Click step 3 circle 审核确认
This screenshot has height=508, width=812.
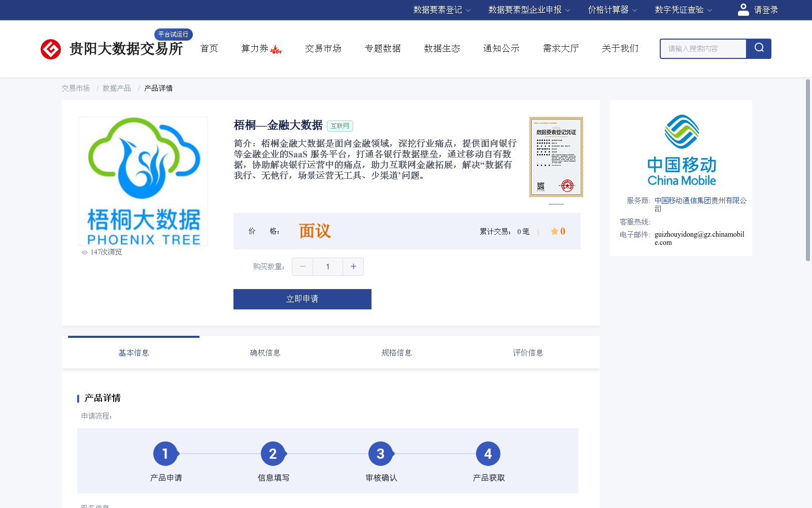point(381,454)
